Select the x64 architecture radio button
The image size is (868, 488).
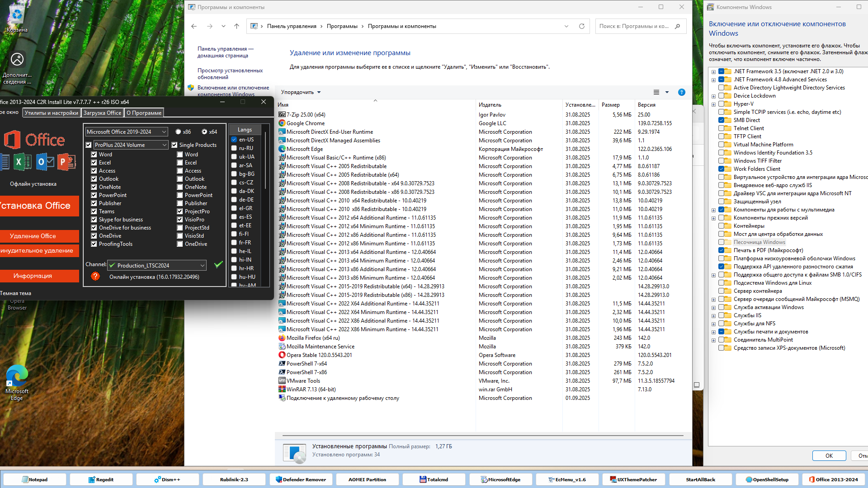(204, 132)
